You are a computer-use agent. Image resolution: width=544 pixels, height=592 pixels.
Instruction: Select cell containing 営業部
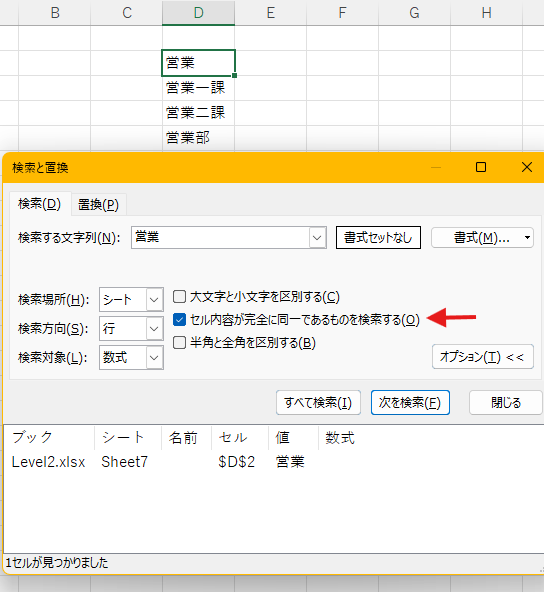[199, 138]
